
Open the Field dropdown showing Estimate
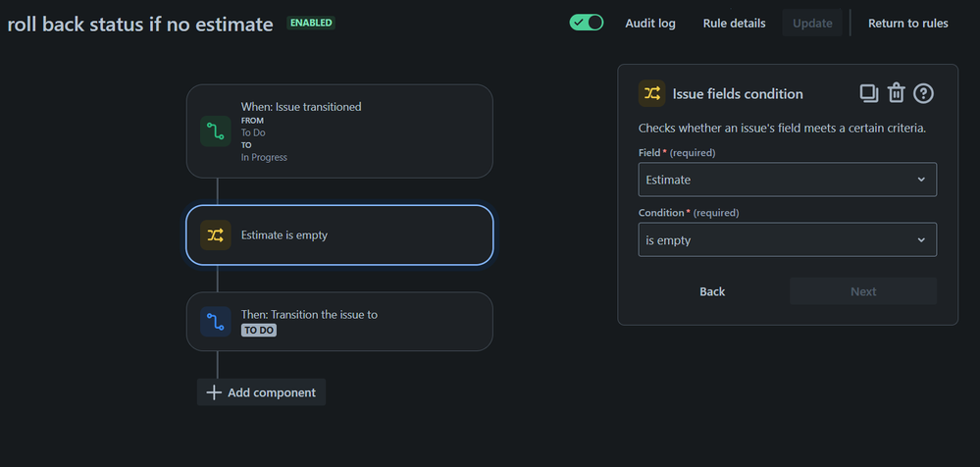pyautogui.click(x=787, y=180)
